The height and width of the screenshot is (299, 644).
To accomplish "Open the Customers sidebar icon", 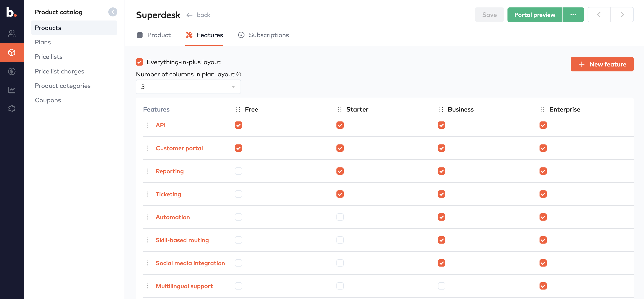I will 12,33.
